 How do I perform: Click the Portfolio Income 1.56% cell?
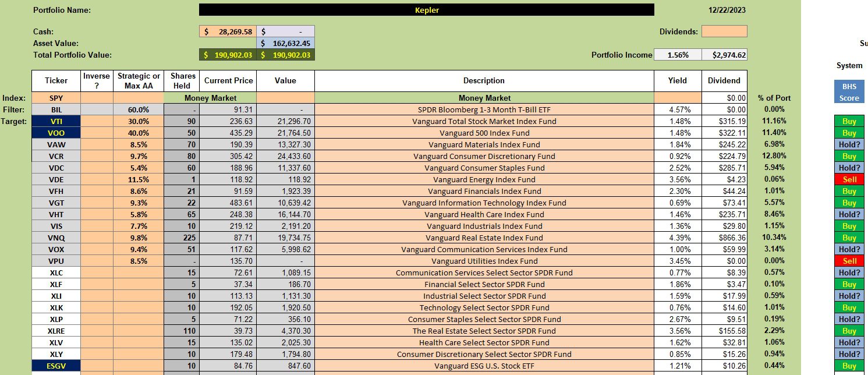(678, 55)
